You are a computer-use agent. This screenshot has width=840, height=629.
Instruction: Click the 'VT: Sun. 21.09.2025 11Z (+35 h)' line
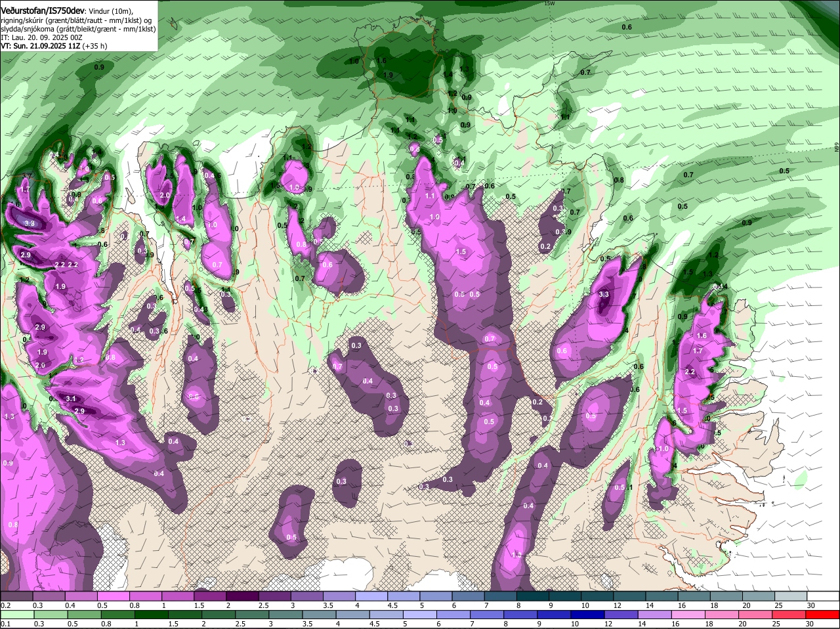click(54, 46)
